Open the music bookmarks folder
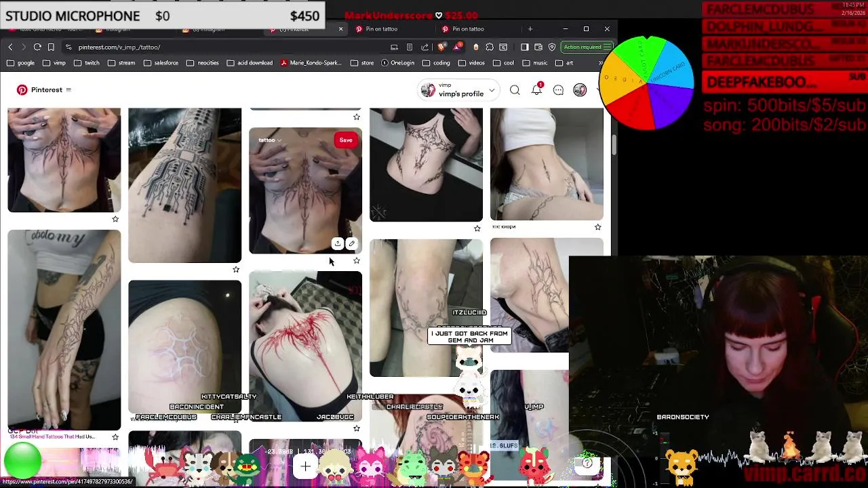Viewport: 868px width, 488px height. (x=534, y=62)
